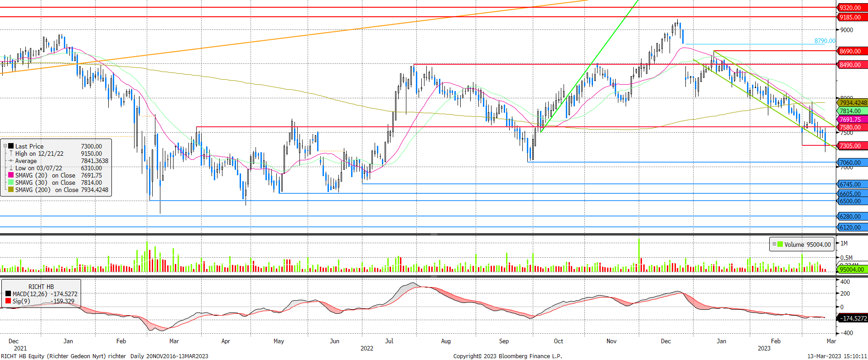Screen dimensions: 868x360
Task: Click the pink SMAVG (20) color swatch
Action: click(x=11, y=175)
